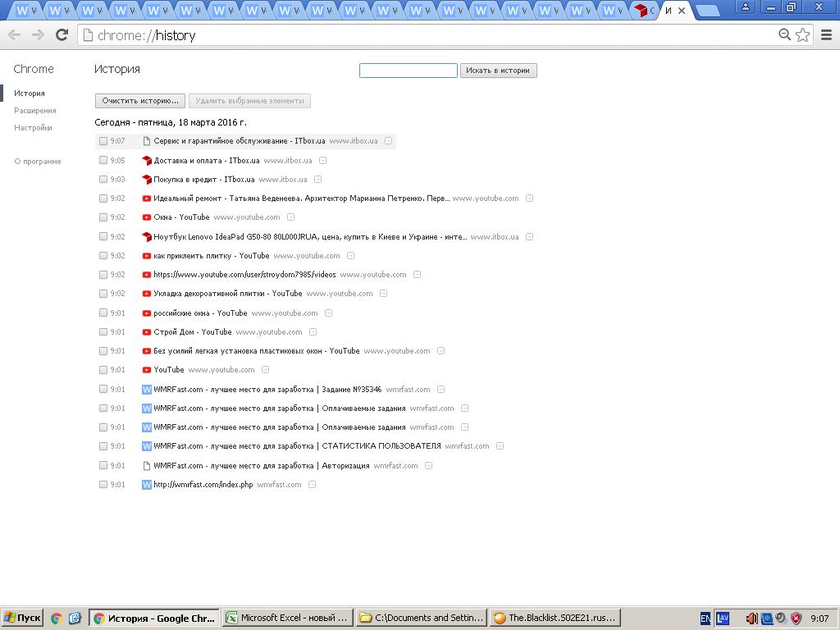840x630 pixels.
Task: Select checkbox for 'Доставка и оплата - ITbox.ua'
Action: tap(103, 160)
